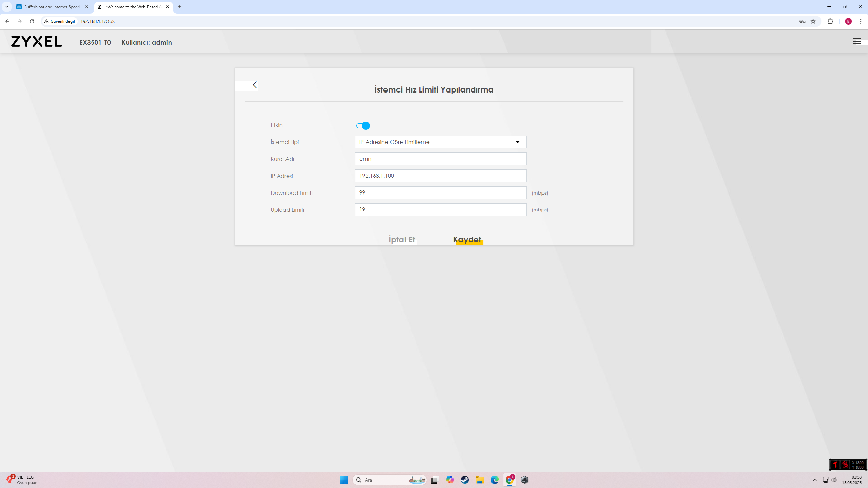Select the Welcome to the Web-Based tab
This screenshot has width=868, height=488.
(133, 7)
